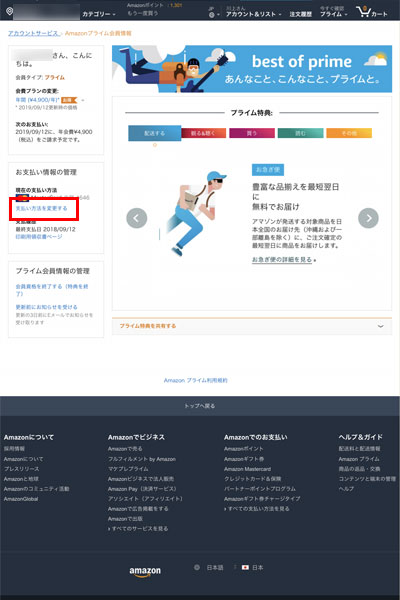400x600 pixels.
Task: Click Amazonポイント balance in header
Action: [154, 5]
